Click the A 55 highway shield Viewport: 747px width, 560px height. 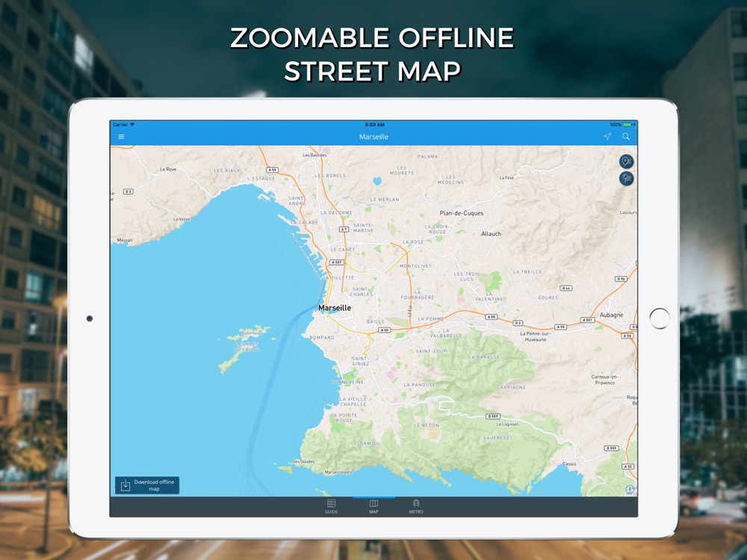pos(272,170)
